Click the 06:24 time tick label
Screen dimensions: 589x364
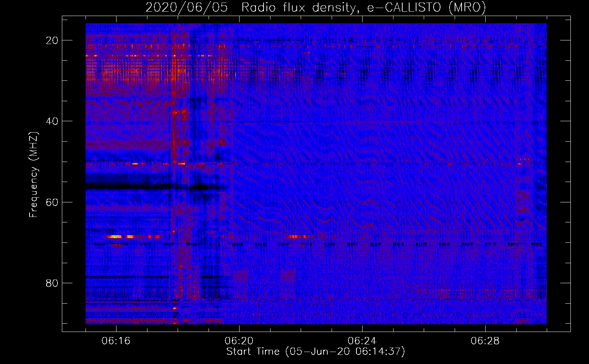click(x=362, y=341)
